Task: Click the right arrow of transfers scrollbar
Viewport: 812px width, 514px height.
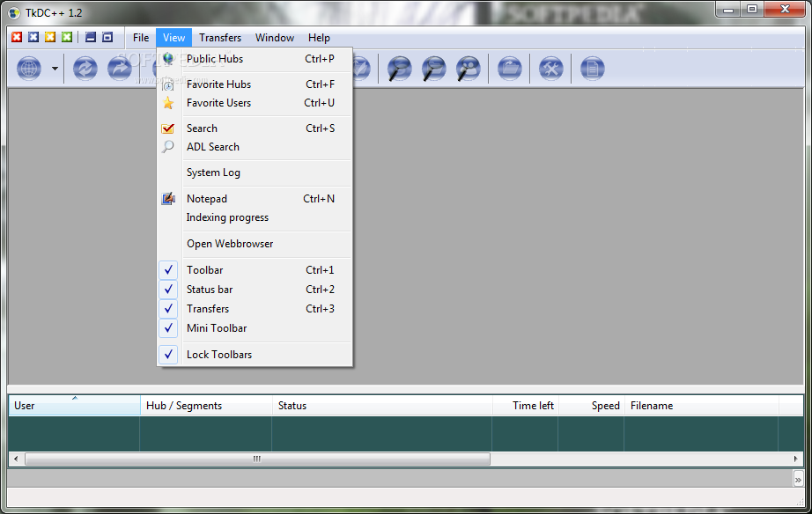Action: pyautogui.click(x=796, y=459)
